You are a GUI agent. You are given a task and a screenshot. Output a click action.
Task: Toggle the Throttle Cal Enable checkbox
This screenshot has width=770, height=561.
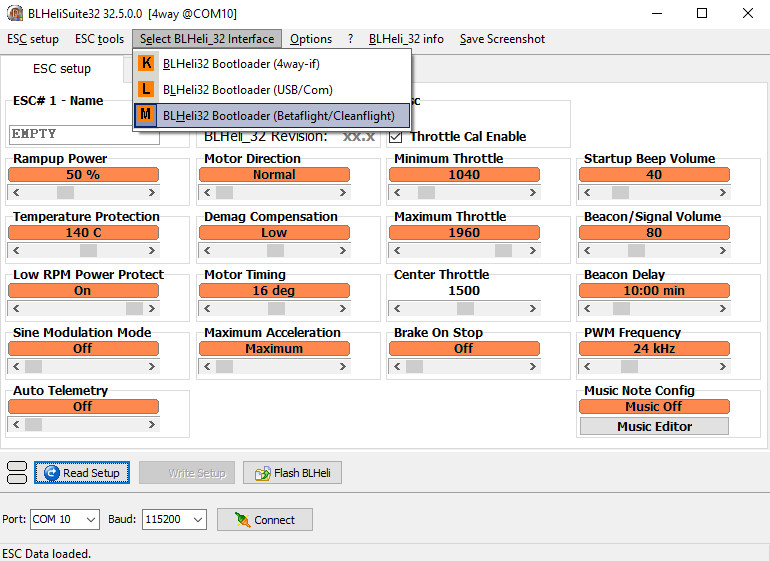pyautogui.click(x=396, y=137)
